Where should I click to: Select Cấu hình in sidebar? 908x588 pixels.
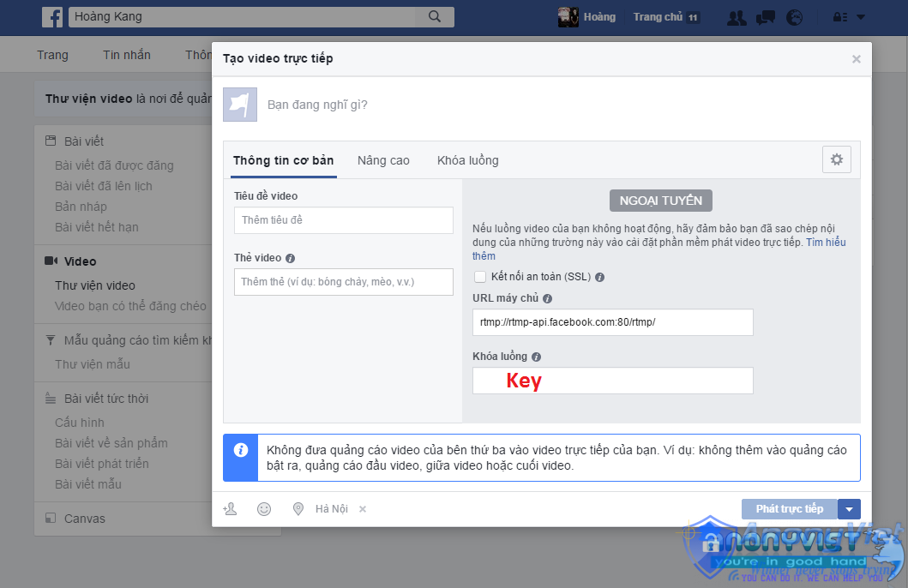click(x=80, y=423)
